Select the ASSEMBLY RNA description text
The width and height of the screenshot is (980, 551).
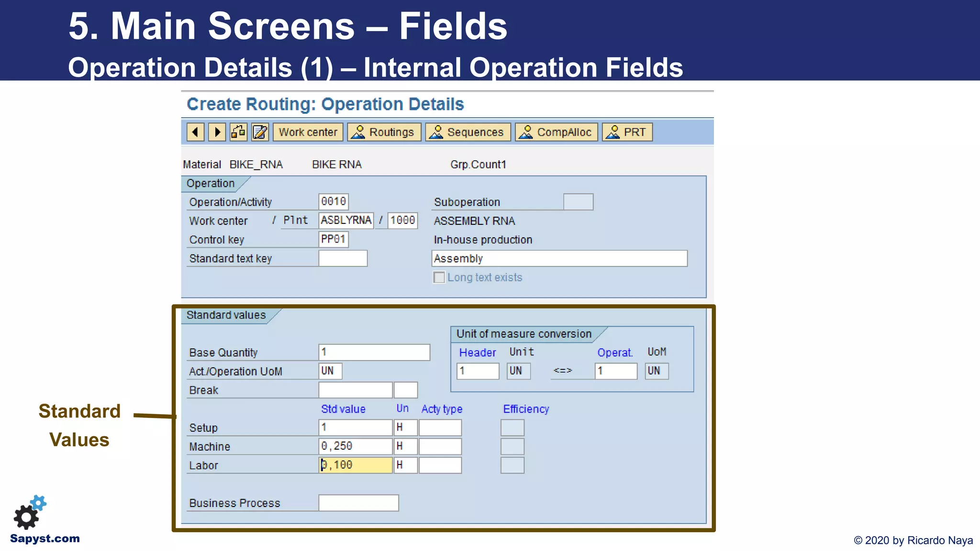click(x=474, y=221)
